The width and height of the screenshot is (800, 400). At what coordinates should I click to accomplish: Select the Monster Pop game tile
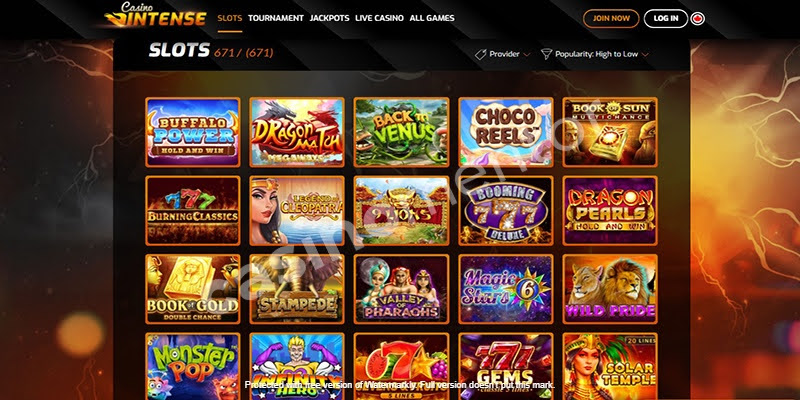pos(193,366)
